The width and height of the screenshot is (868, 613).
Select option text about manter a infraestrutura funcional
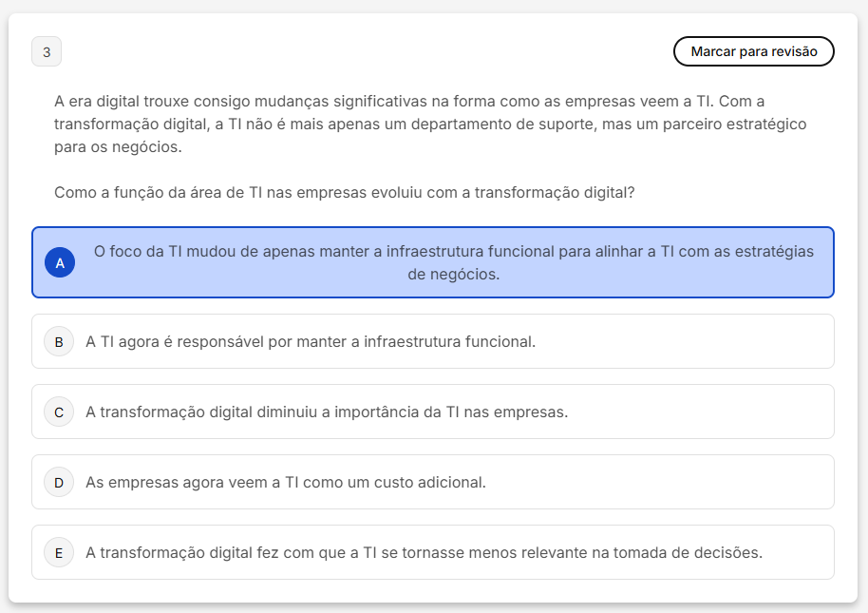pyautogui.click(x=311, y=341)
